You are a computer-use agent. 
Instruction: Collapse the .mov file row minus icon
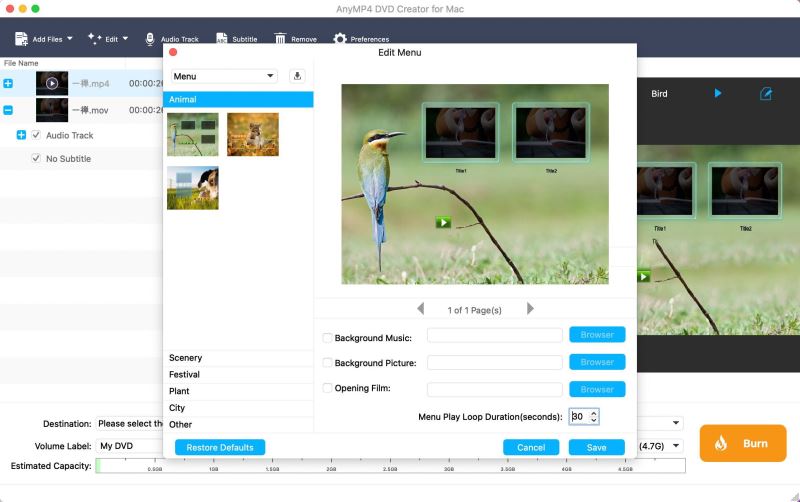click(x=8, y=110)
